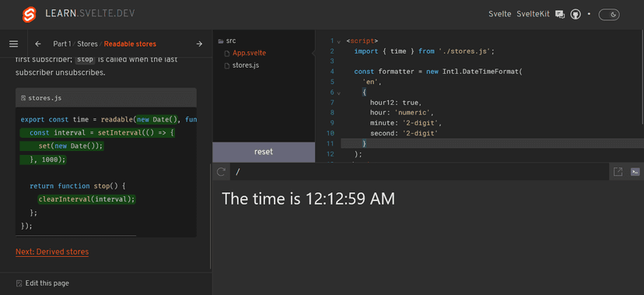Fold the script block at line 1

click(339, 41)
